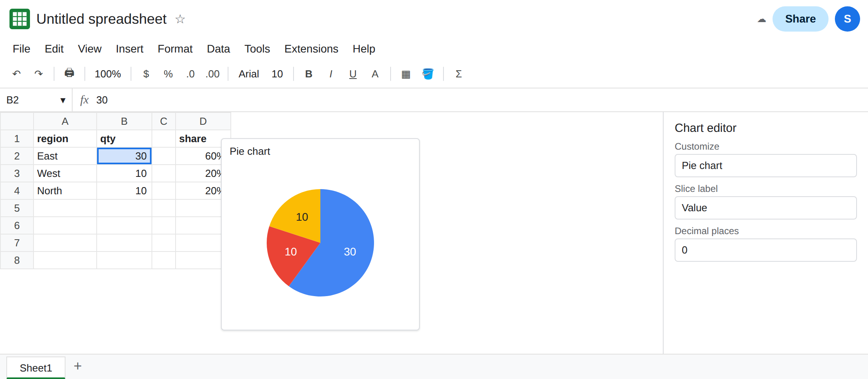
Task: Click the Decimal places field
Action: [765, 250]
